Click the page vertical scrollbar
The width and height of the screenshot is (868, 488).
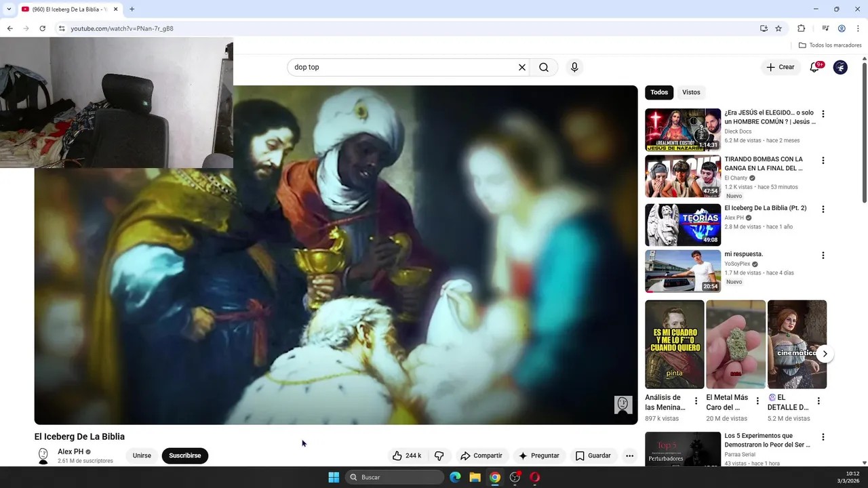(x=865, y=132)
